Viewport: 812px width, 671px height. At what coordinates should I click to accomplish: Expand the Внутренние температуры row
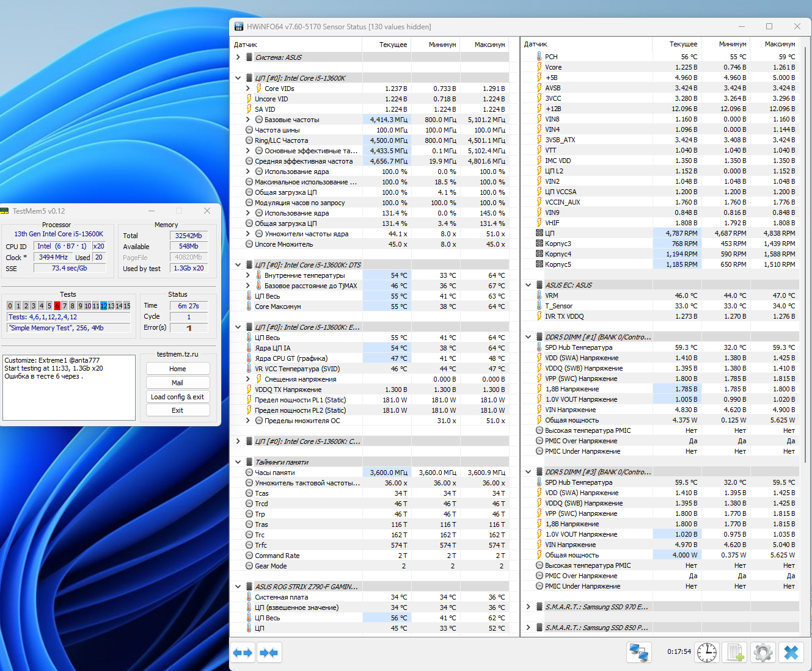248,275
